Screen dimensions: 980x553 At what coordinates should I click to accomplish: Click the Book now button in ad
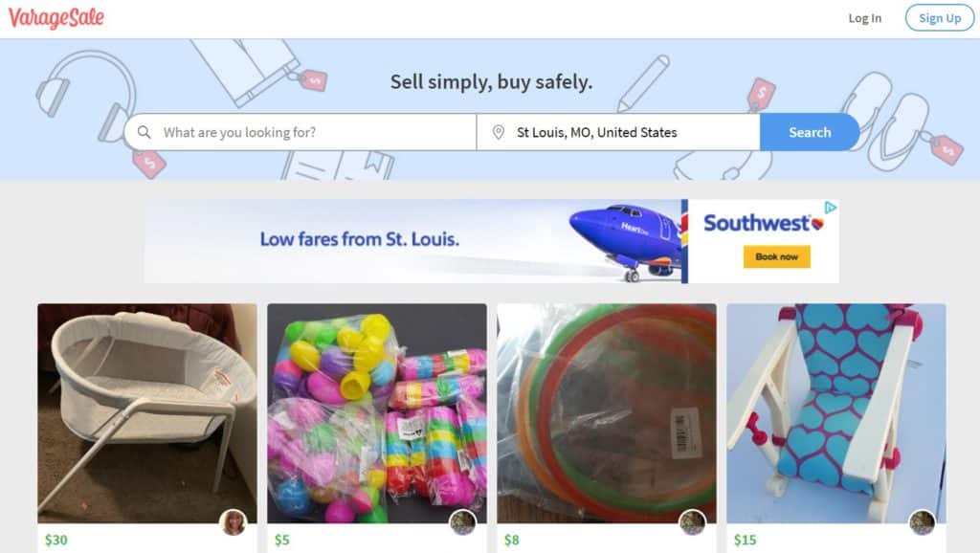click(x=776, y=256)
